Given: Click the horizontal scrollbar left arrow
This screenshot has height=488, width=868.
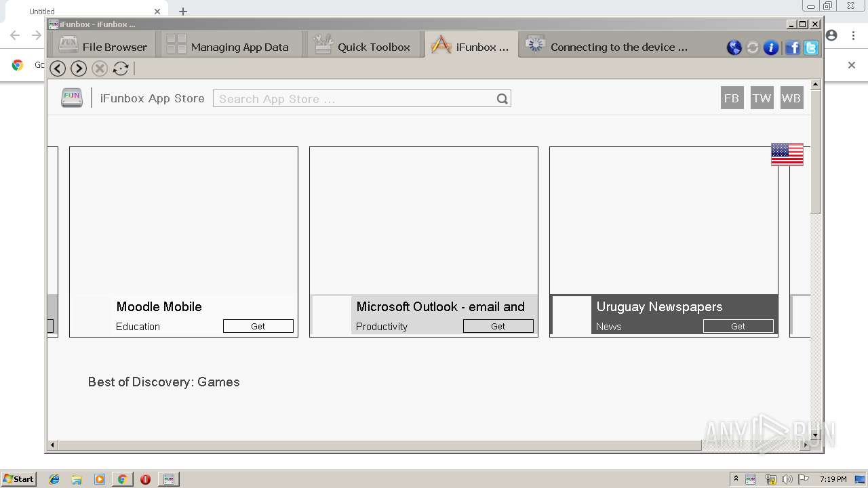Looking at the screenshot, I should (53, 445).
